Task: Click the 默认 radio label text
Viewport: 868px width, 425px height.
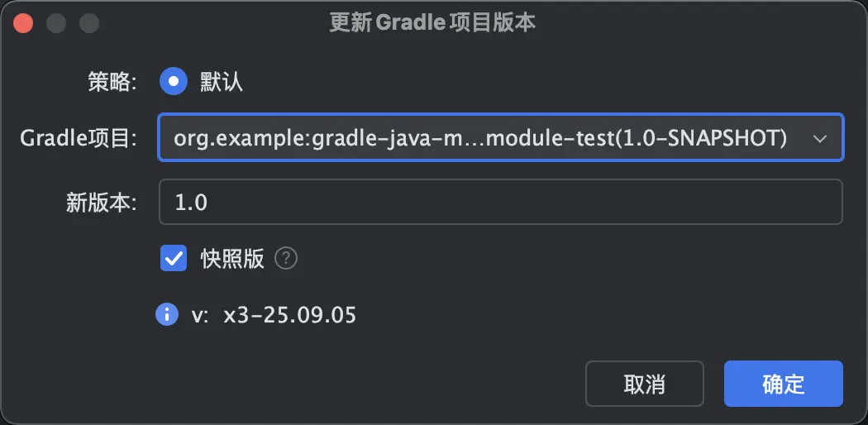Action: coord(222,82)
